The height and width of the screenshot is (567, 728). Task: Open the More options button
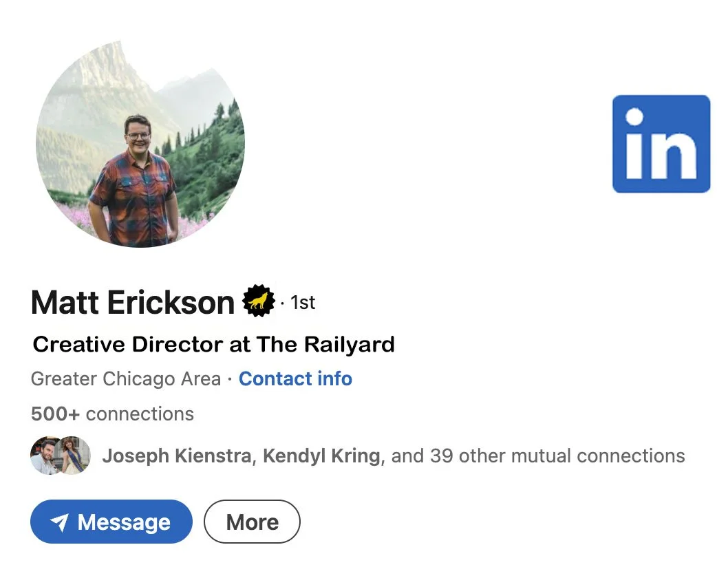[252, 522]
